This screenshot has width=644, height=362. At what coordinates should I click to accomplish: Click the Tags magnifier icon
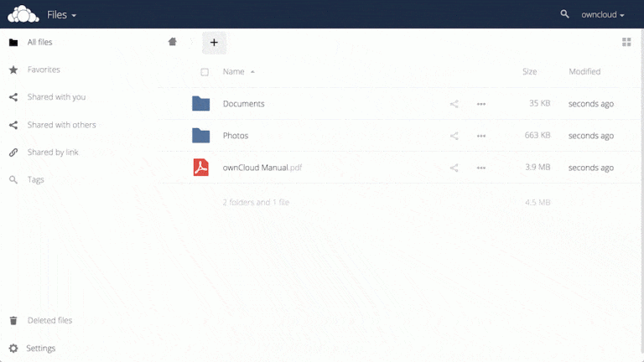13,180
